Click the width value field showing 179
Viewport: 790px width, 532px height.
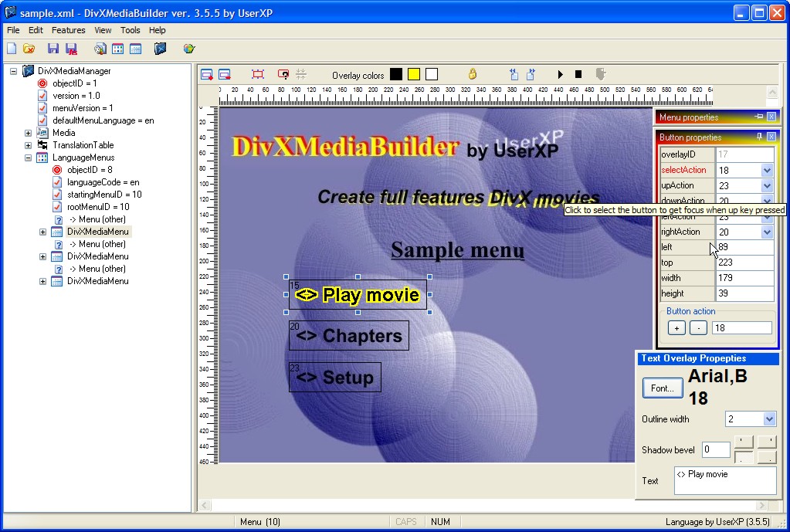(x=744, y=278)
